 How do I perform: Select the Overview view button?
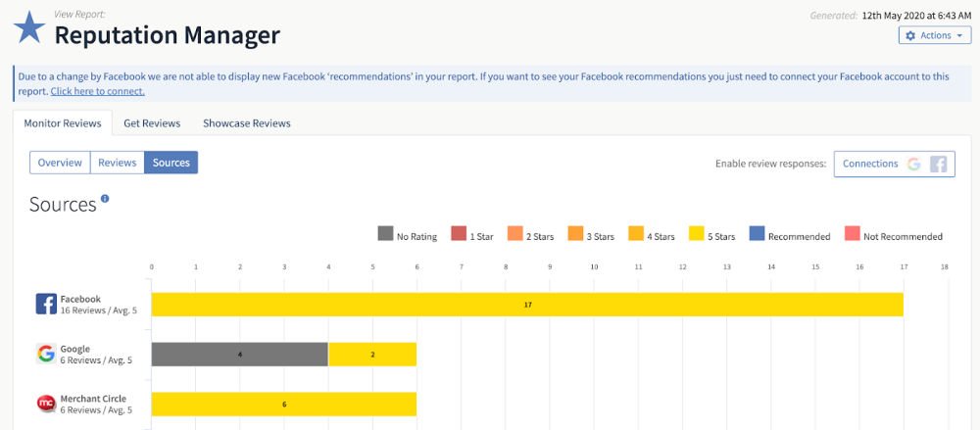[x=60, y=163]
